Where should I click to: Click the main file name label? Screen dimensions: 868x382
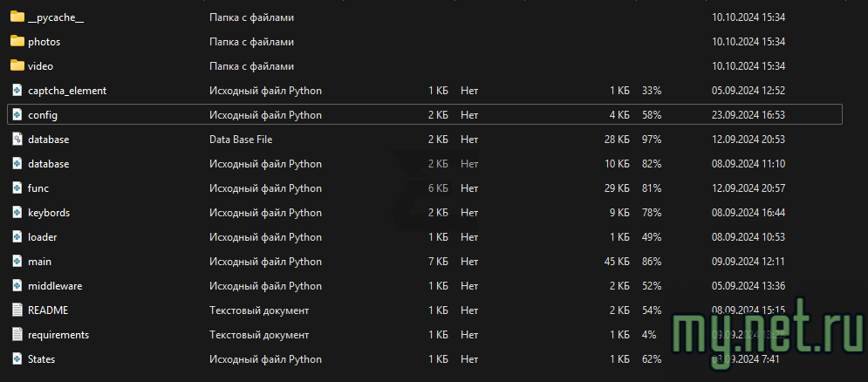39,262
